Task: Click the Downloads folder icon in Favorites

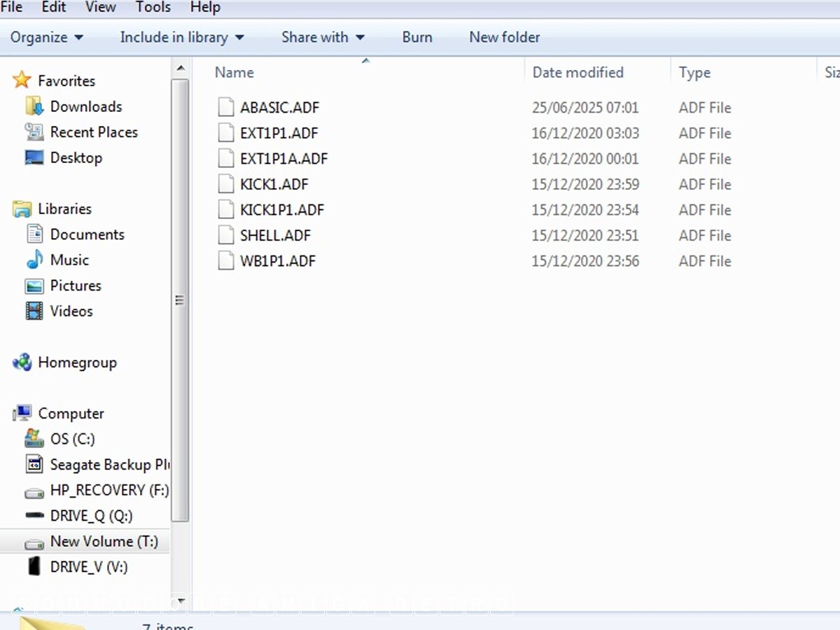Action: tap(34, 106)
